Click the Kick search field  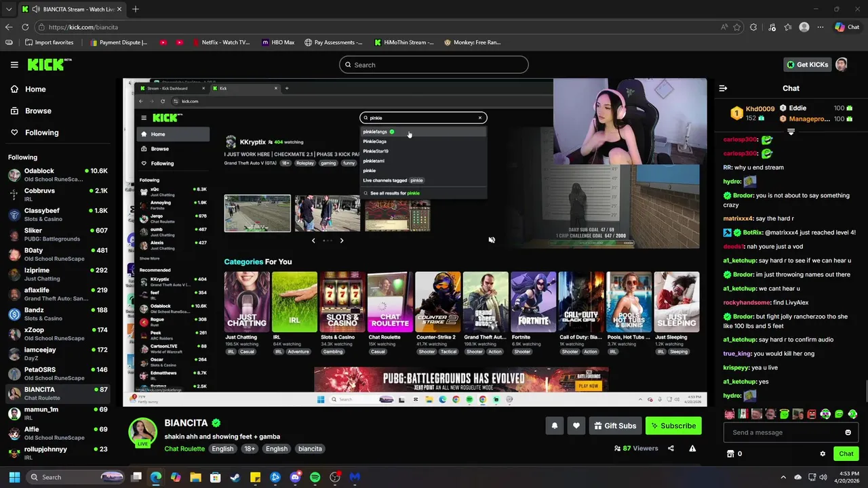pos(434,65)
